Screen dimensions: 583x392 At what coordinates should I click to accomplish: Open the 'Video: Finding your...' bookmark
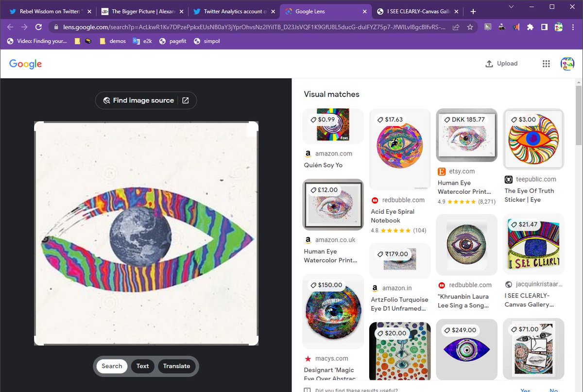click(x=37, y=41)
